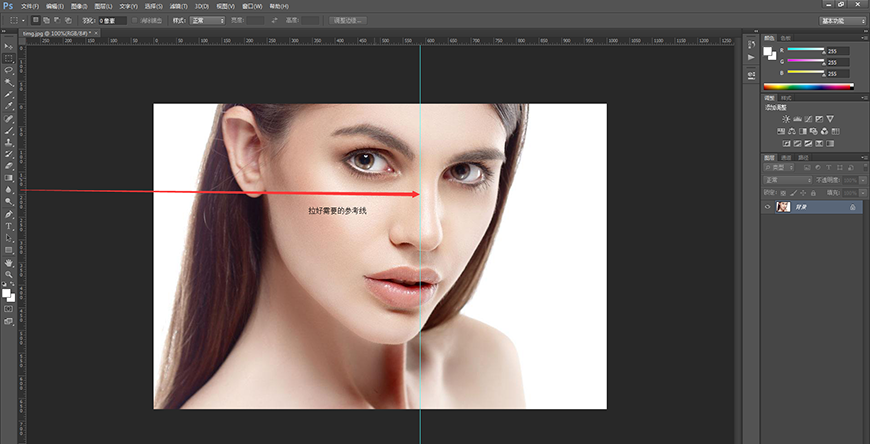Open the Style dropdown in options bar
Viewport: 870px width, 444px height.
coord(207,20)
